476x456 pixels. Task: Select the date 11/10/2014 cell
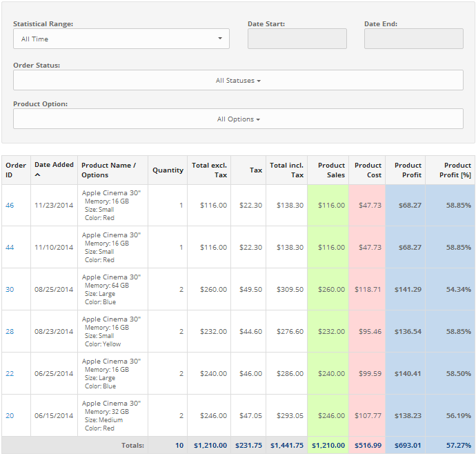click(54, 248)
